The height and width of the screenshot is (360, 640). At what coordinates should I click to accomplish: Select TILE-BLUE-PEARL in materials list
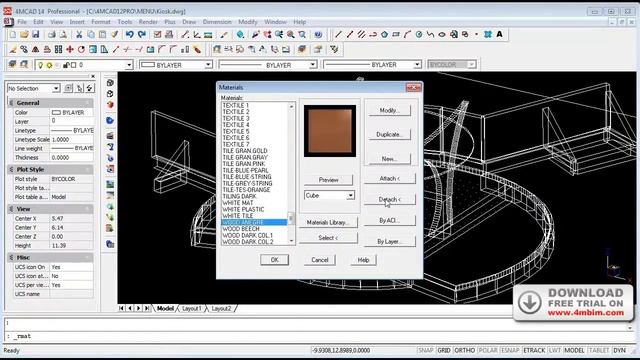(246, 170)
